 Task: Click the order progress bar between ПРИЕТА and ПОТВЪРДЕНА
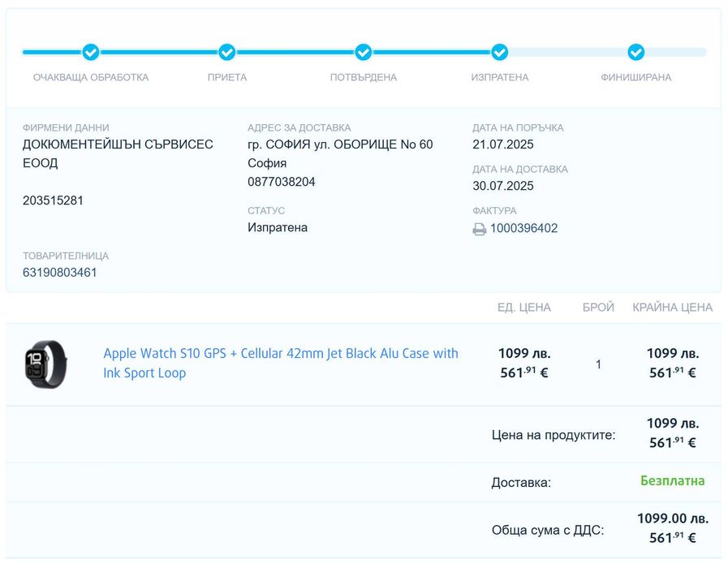[295, 52]
